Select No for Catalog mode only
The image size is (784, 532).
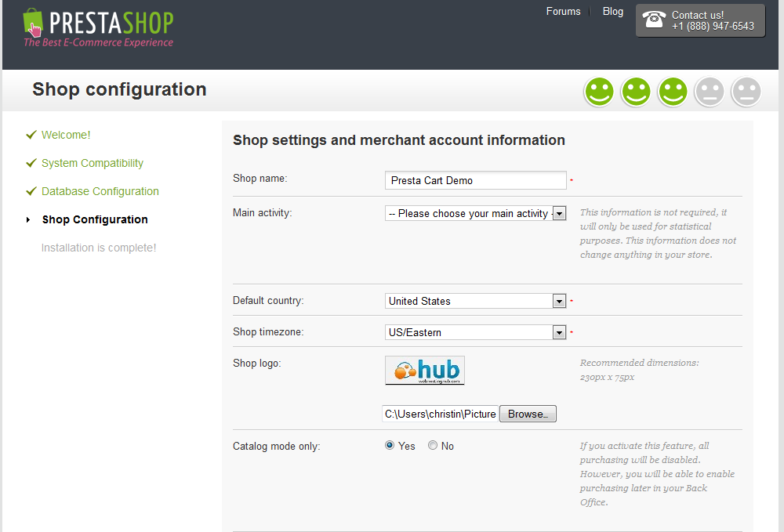coord(433,446)
